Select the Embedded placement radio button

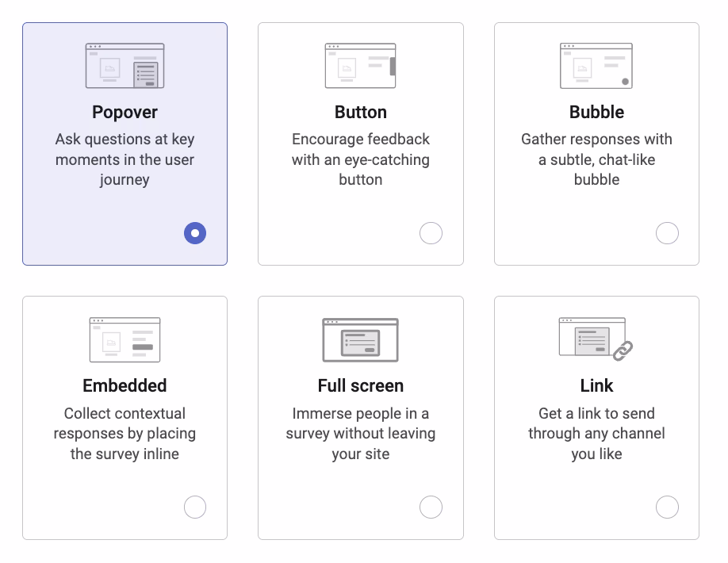(x=194, y=507)
